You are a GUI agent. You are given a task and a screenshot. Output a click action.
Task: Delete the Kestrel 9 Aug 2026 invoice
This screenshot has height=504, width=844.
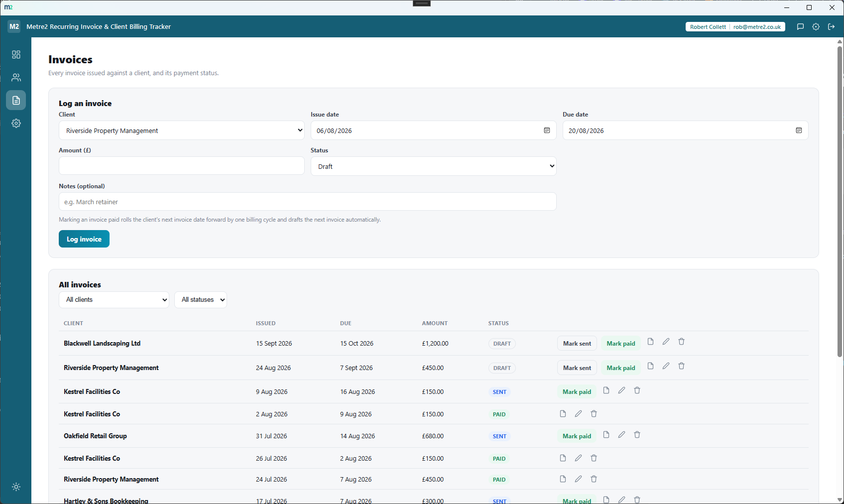click(x=637, y=390)
